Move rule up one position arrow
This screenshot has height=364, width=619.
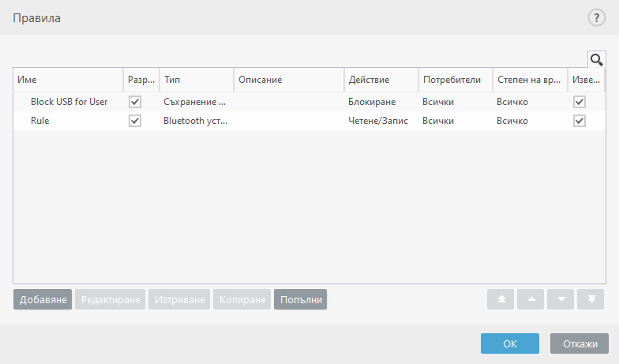pos(531,299)
